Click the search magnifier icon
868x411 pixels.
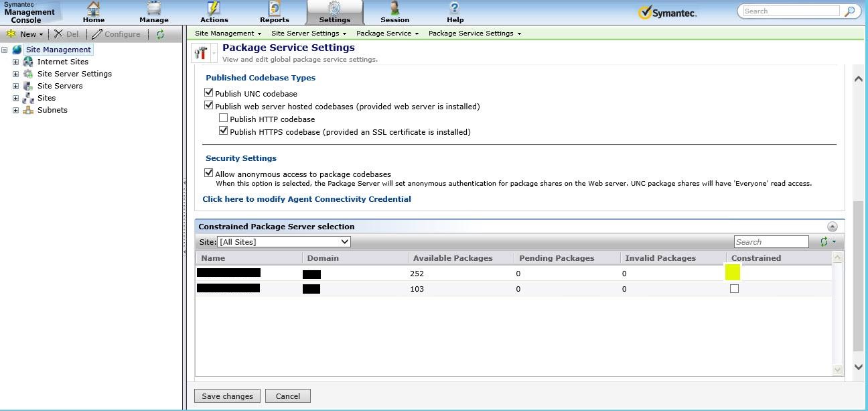pyautogui.click(x=849, y=11)
